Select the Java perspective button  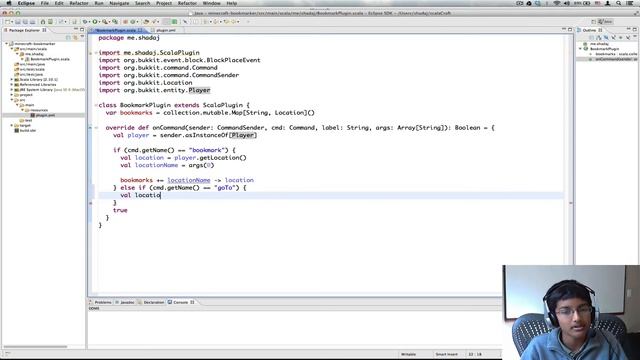tap(605, 22)
